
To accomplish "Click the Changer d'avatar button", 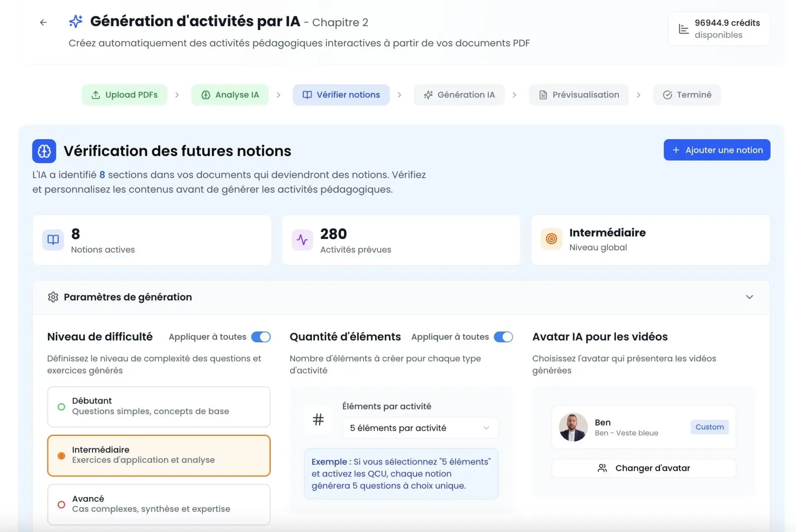I will [x=643, y=468].
